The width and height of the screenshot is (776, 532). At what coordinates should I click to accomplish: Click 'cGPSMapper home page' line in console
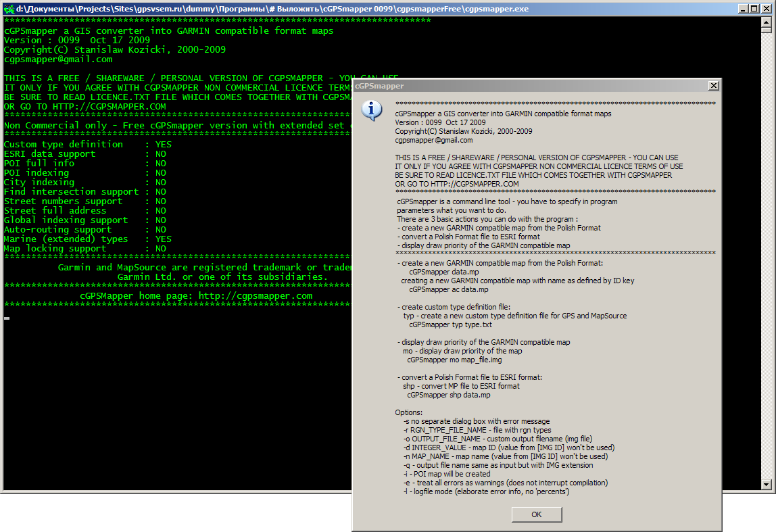(x=196, y=296)
